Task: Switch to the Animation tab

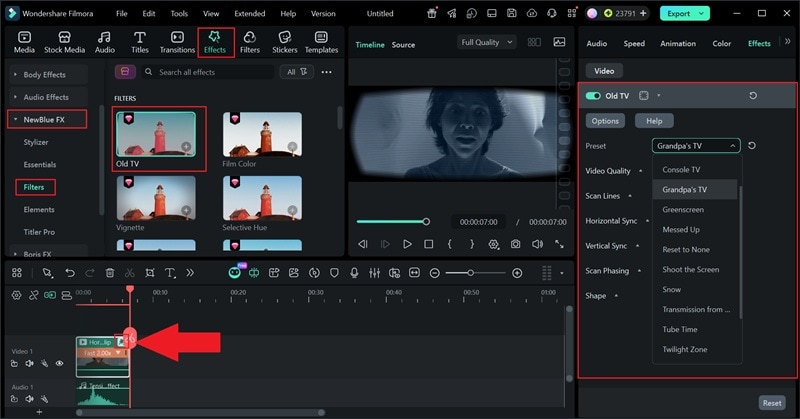Action: point(678,44)
